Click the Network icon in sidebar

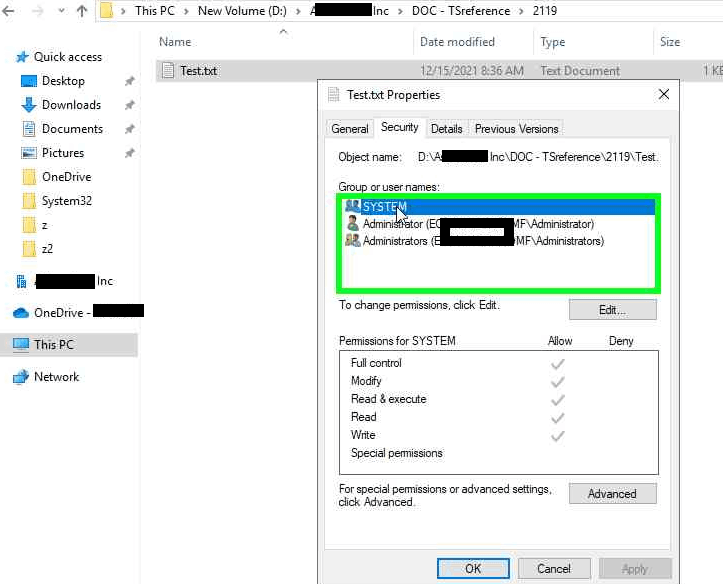[x=21, y=377]
